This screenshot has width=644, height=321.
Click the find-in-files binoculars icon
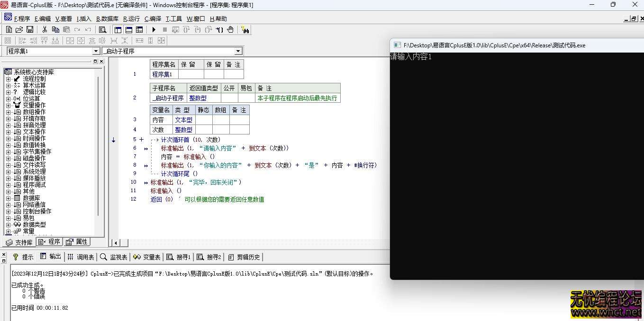[245, 30]
